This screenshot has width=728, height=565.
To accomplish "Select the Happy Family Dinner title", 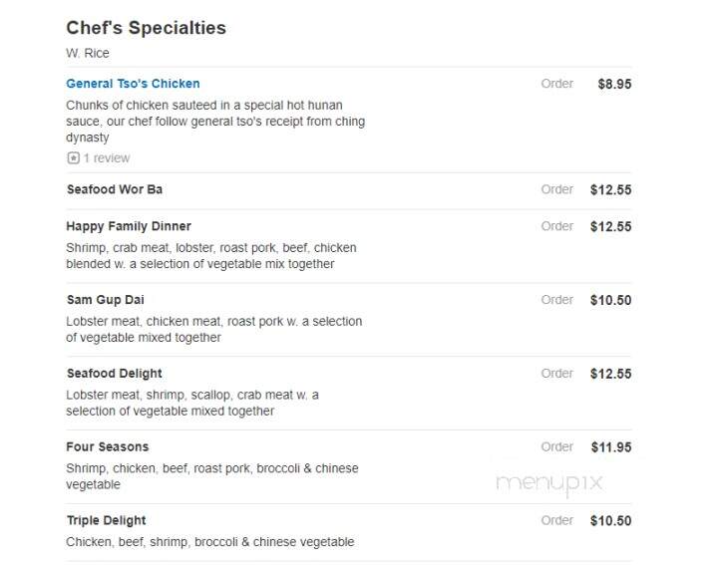I will [x=129, y=226].
